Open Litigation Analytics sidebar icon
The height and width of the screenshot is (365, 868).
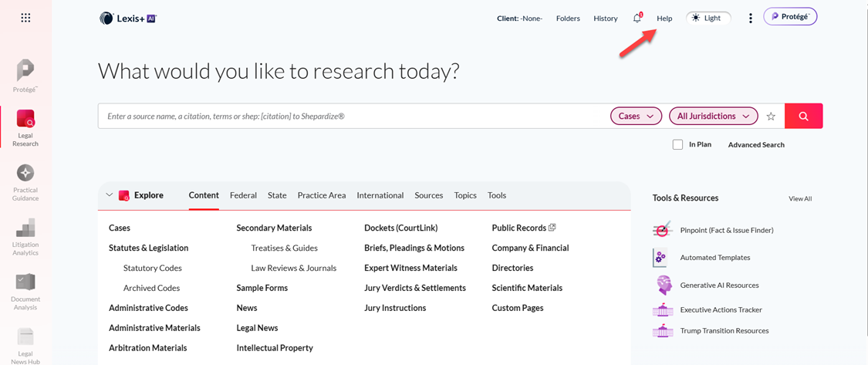click(x=25, y=237)
